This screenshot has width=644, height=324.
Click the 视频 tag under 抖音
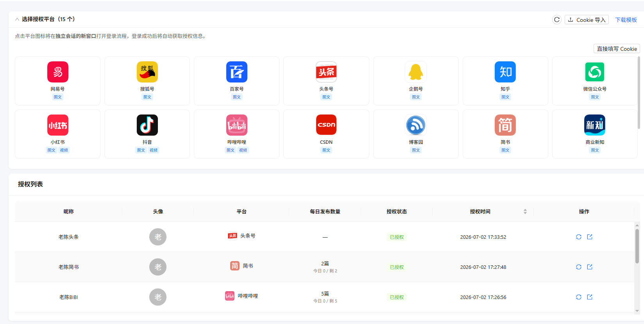pyautogui.click(x=154, y=150)
